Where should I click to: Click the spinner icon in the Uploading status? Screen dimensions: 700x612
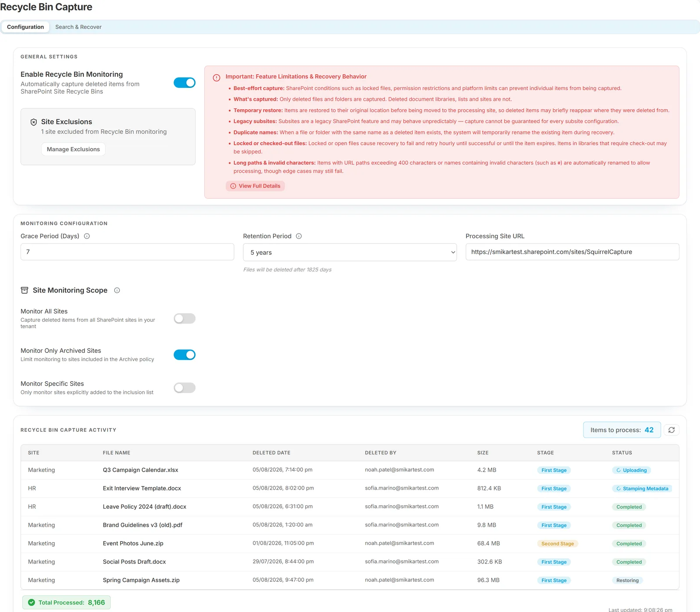(619, 470)
